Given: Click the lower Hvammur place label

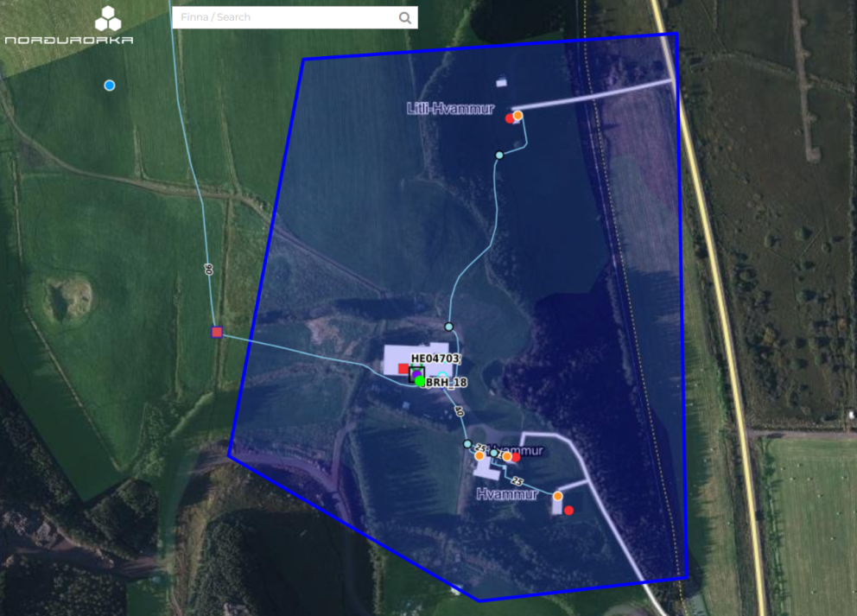Looking at the screenshot, I should [507, 494].
